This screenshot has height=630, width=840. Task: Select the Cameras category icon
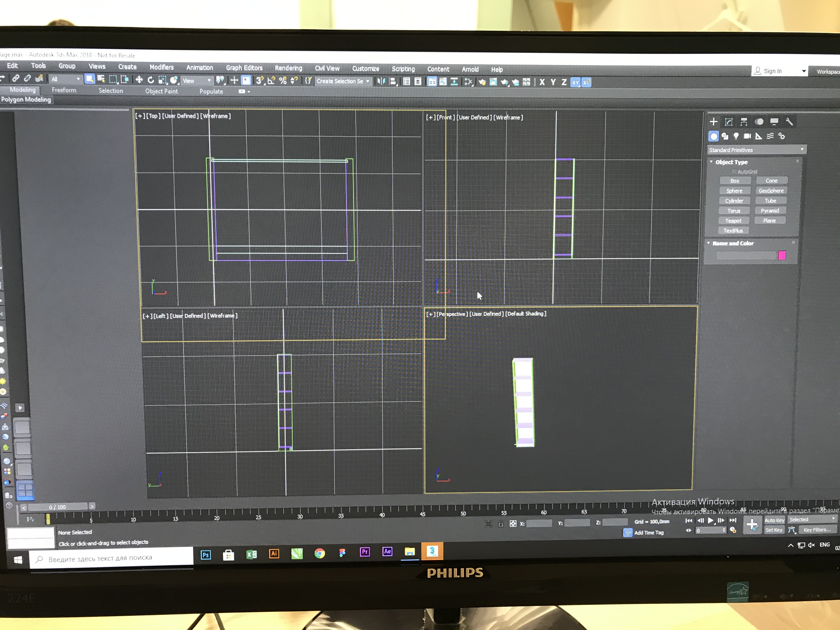pyautogui.click(x=747, y=136)
